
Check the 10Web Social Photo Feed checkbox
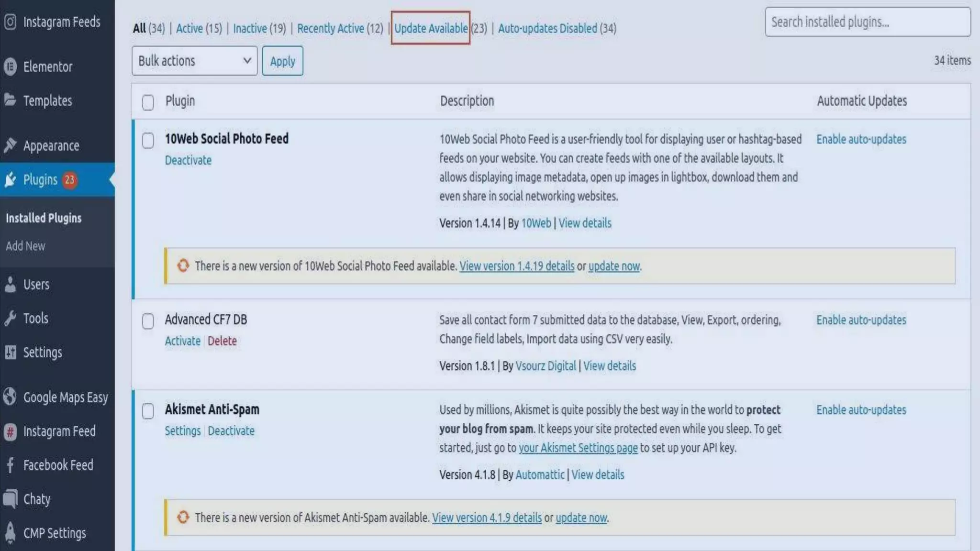click(148, 140)
